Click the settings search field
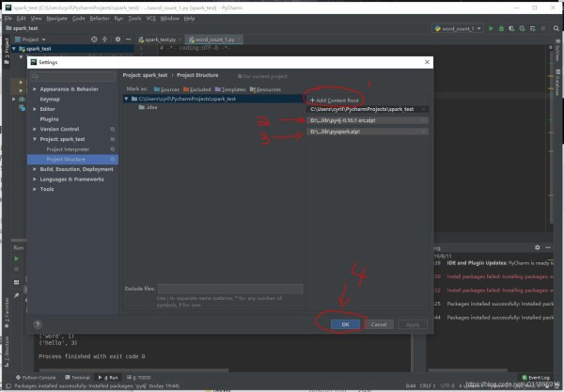564x392 pixels. (73, 76)
